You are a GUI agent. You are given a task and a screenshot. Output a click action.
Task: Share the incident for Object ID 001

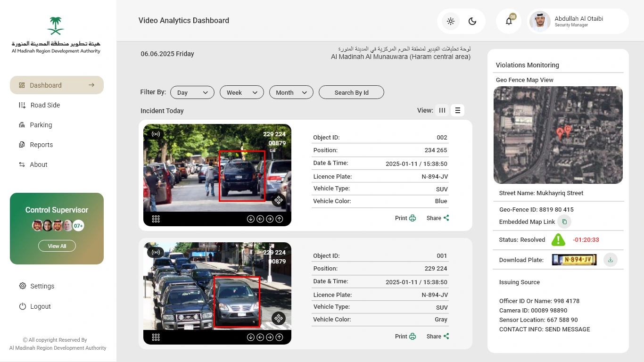tap(438, 337)
